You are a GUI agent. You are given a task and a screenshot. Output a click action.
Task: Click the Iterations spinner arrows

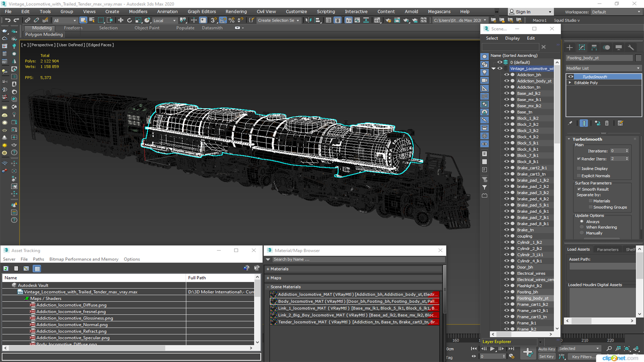627,151
